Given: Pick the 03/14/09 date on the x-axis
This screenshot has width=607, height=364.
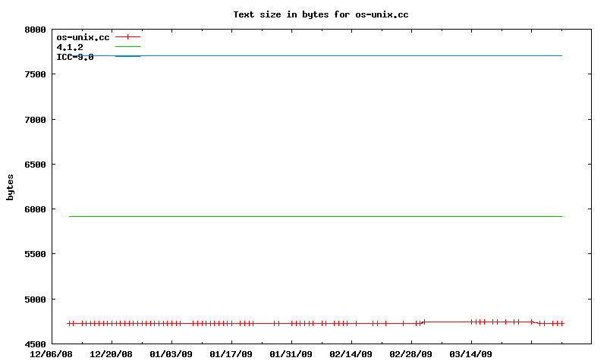Looking at the screenshot, I should 471,354.
